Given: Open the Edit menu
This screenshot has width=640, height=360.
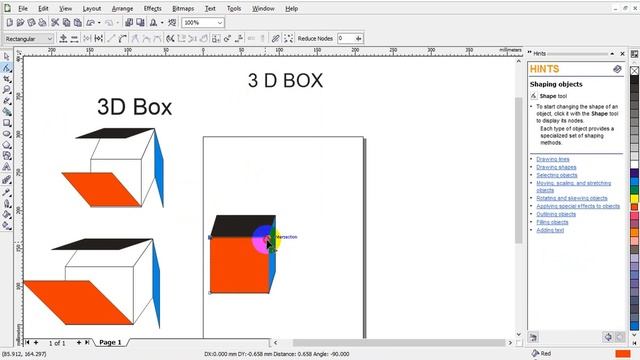Looking at the screenshot, I should (43, 8).
